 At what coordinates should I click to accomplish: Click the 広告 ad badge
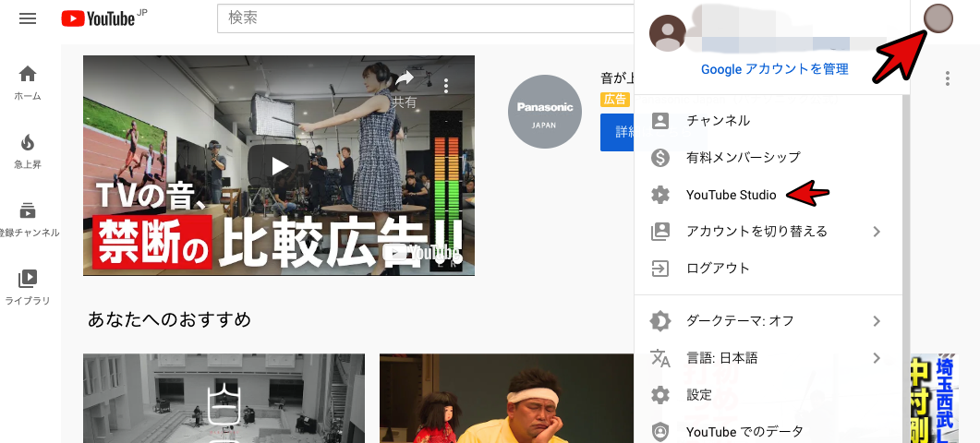coord(614,100)
